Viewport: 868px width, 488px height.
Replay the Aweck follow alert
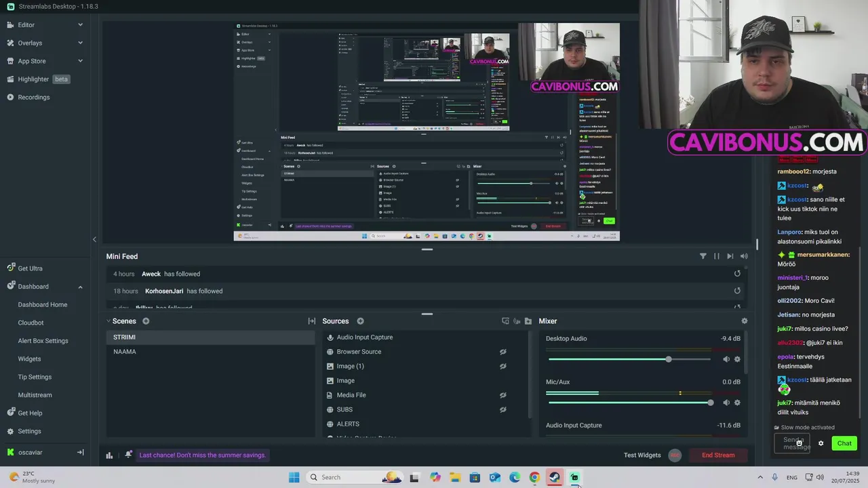737,274
